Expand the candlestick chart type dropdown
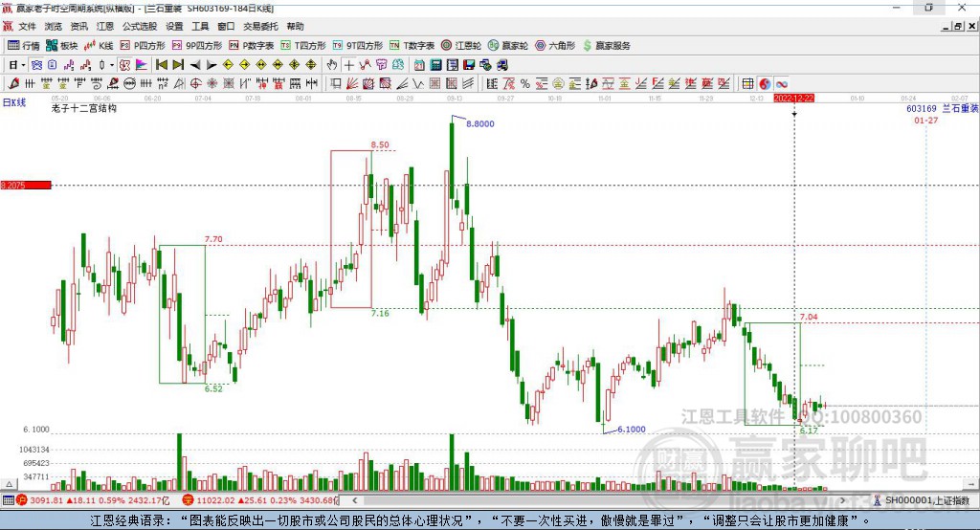Viewport: 980px width, 530px height. pyautogui.click(x=112, y=64)
